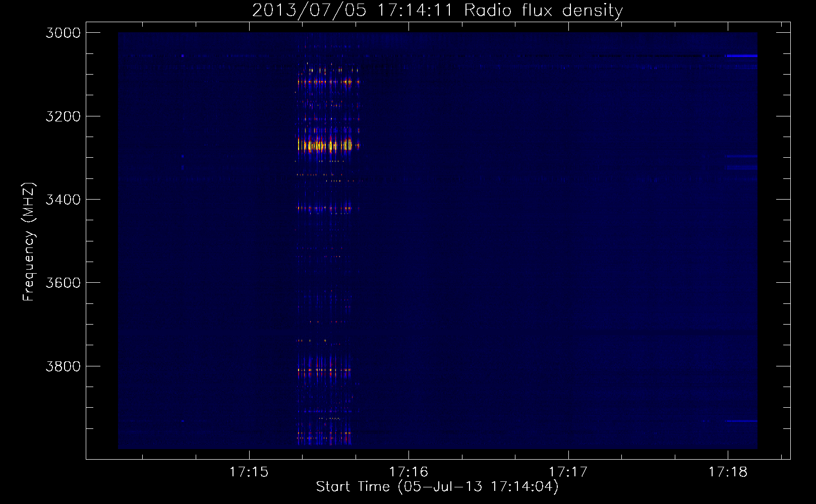Click the burst band near 3120 MHz
This screenshot has height=504, width=816.
tap(328, 82)
